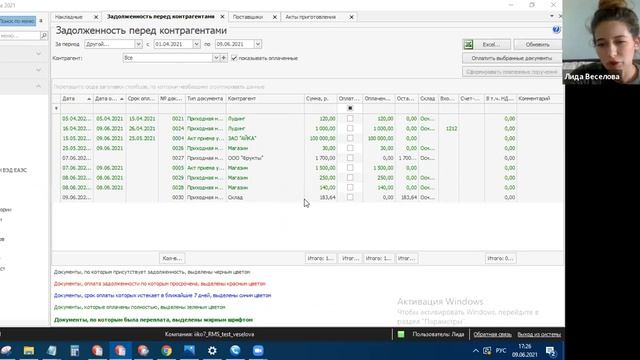
Task: Open Google Chrome from the taskbar
Action: click(x=166, y=351)
